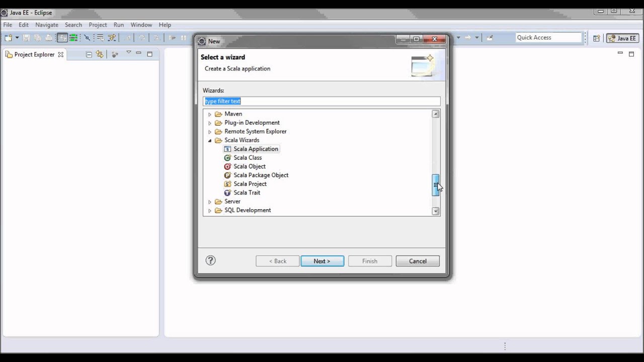Select the Maven tree item
Image resolution: width=644 pixels, height=362 pixels.
point(233,114)
